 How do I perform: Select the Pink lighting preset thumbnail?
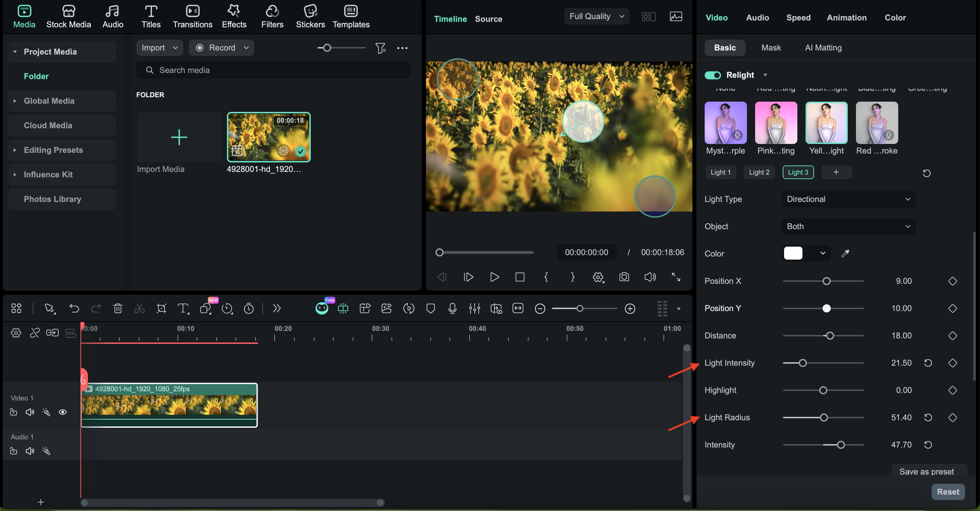point(776,122)
